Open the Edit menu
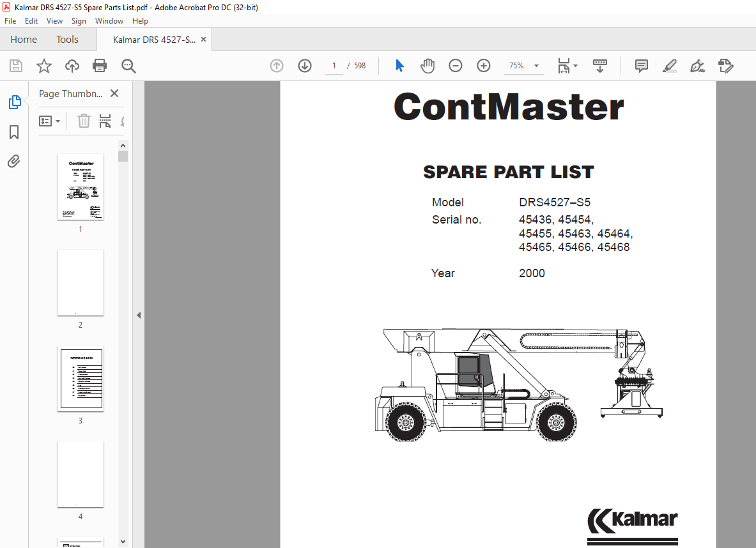The width and height of the screenshot is (756, 548). click(31, 20)
